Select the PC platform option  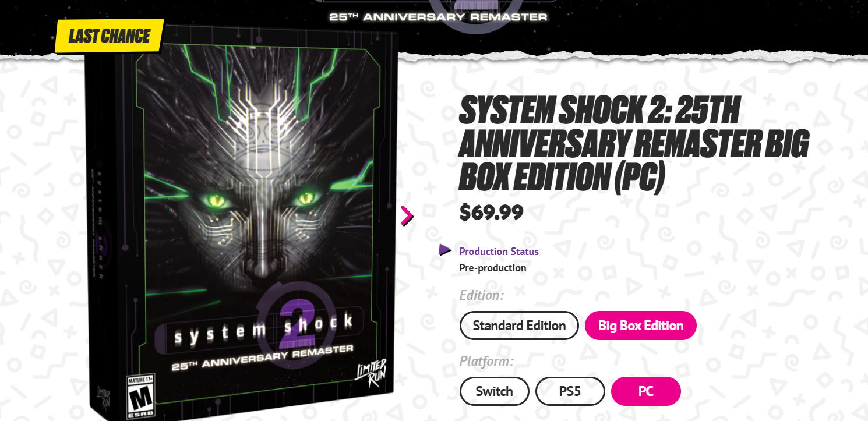click(x=646, y=391)
